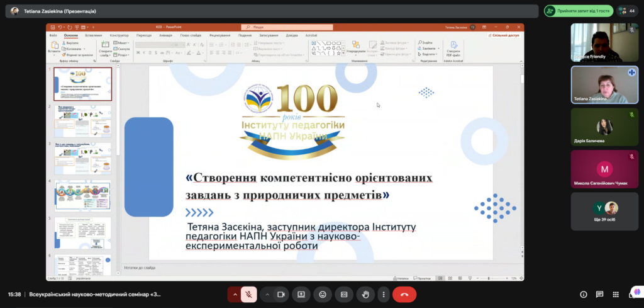
Task: Open the Вставлення ribbon tab
Action: tap(93, 36)
